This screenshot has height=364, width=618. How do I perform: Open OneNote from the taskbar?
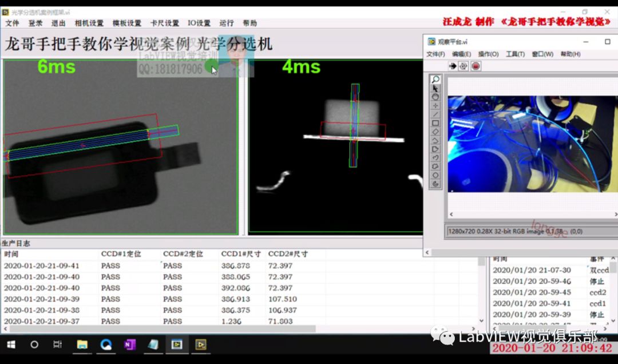[129, 345]
